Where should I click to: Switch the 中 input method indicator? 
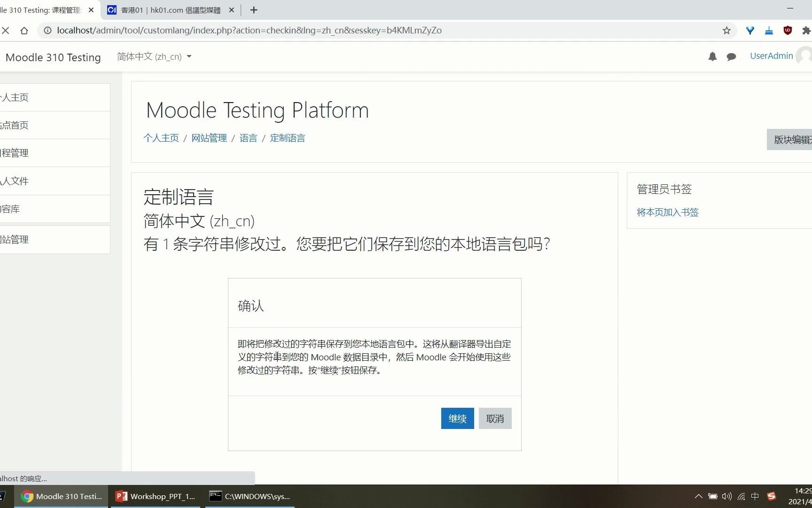point(755,496)
